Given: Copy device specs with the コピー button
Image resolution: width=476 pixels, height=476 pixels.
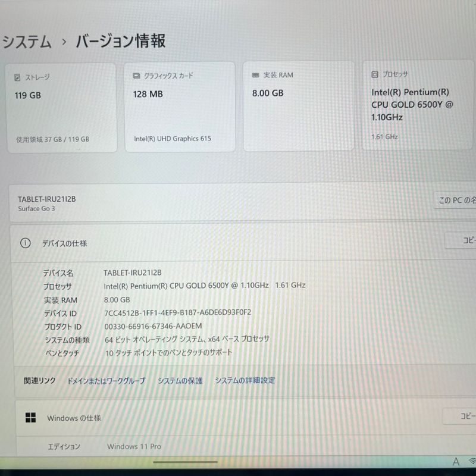Looking at the screenshot, I should [461, 240].
